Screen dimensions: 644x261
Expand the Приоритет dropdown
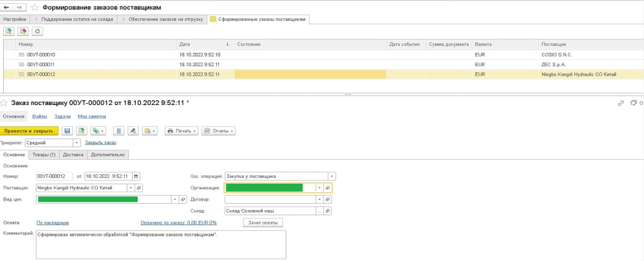point(77,143)
